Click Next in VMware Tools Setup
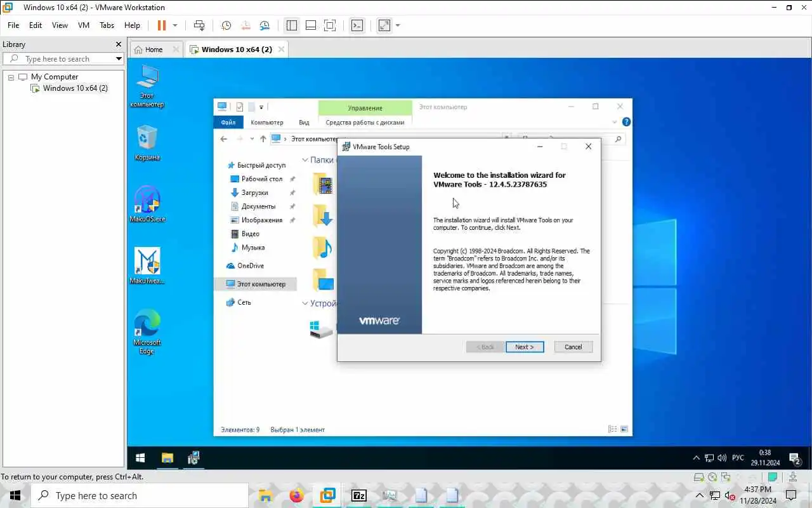 pos(525,347)
